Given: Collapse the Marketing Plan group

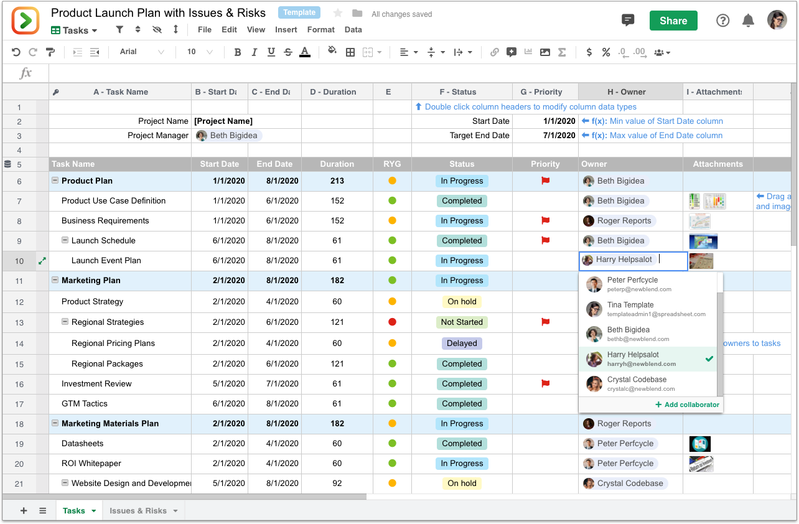Looking at the screenshot, I should pyautogui.click(x=56, y=281).
